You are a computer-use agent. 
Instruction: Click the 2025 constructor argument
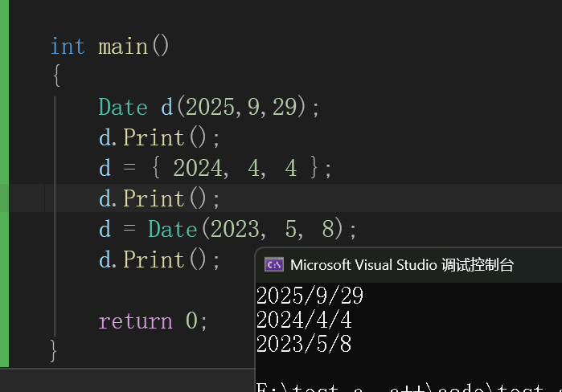click(210, 107)
